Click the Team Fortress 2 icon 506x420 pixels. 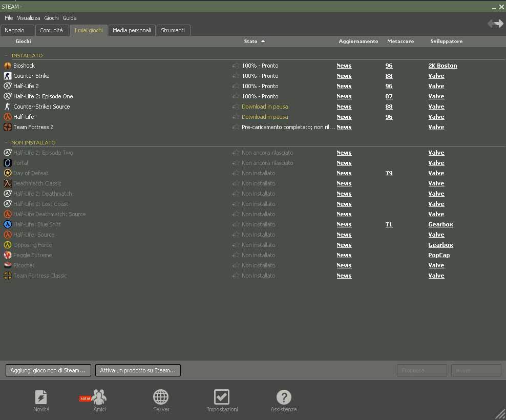[x=7, y=127]
